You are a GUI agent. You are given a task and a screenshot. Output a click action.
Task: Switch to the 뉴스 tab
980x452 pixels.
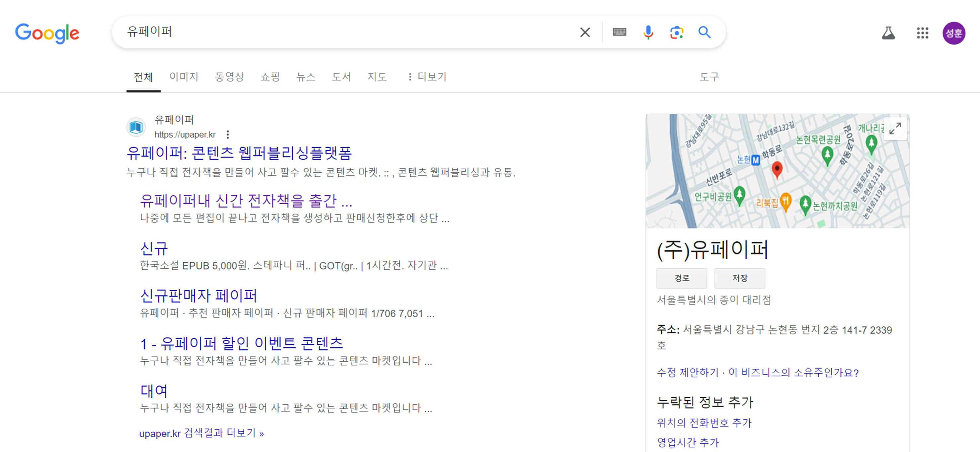(306, 77)
